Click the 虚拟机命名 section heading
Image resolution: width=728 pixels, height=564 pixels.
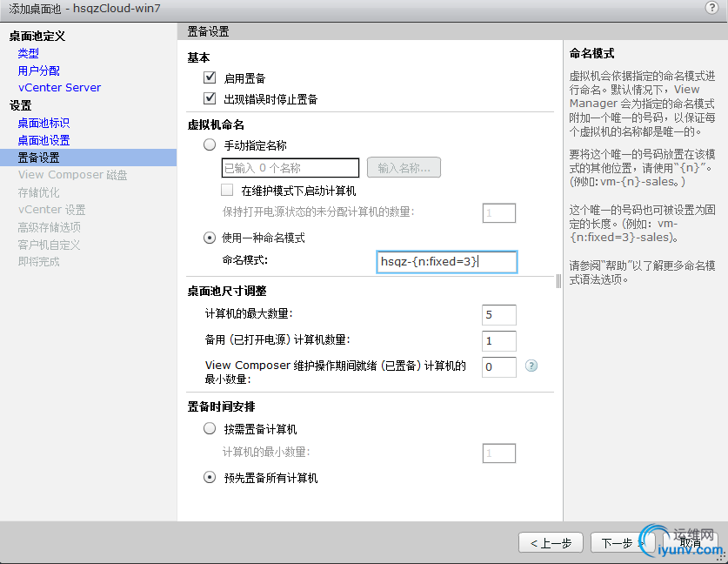pyautogui.click(x=216, y=124)
